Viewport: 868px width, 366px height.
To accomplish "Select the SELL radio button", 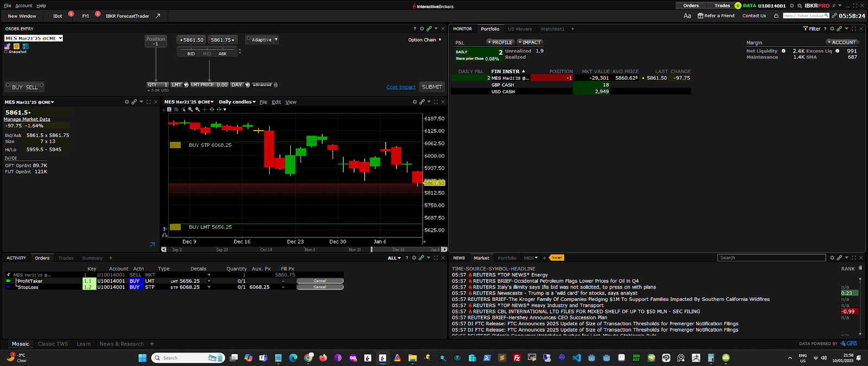I will 41,86.
